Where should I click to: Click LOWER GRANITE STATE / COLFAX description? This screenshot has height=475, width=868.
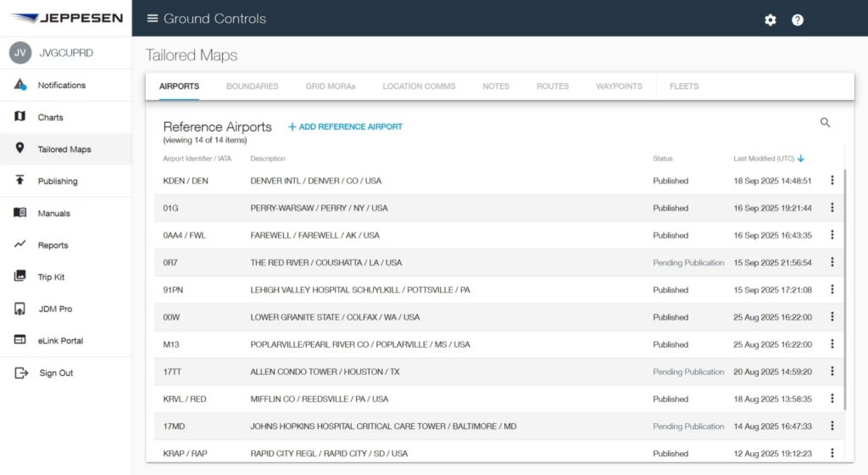335,316
